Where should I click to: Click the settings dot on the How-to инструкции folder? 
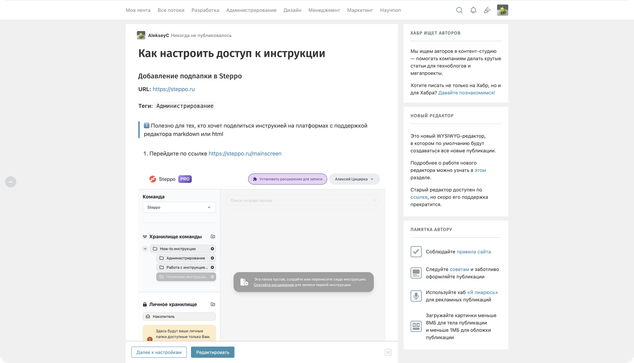(212, 249)
